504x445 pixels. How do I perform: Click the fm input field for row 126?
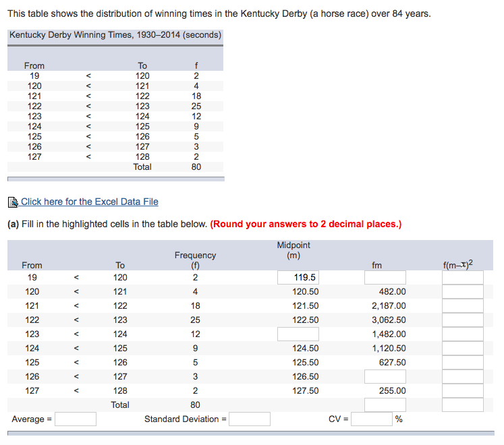pos(385,376)
